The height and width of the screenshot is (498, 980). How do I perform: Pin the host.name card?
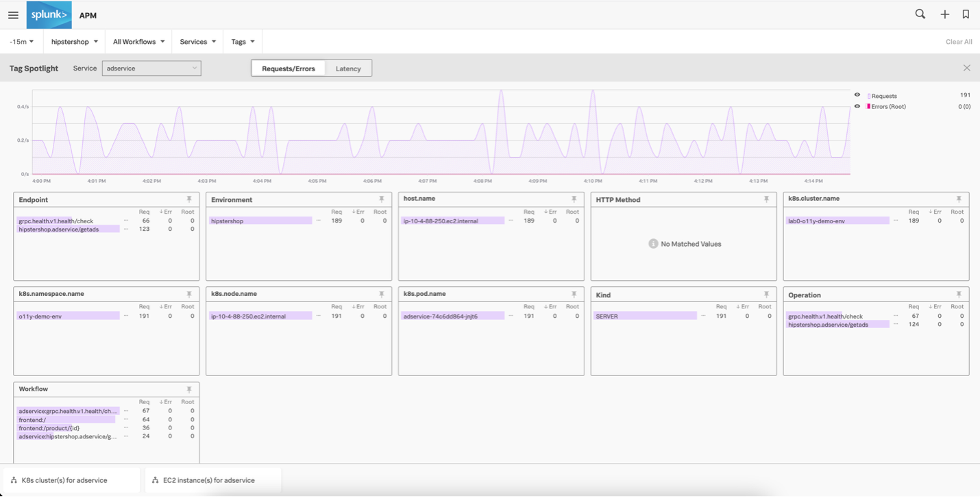(574, 199)
